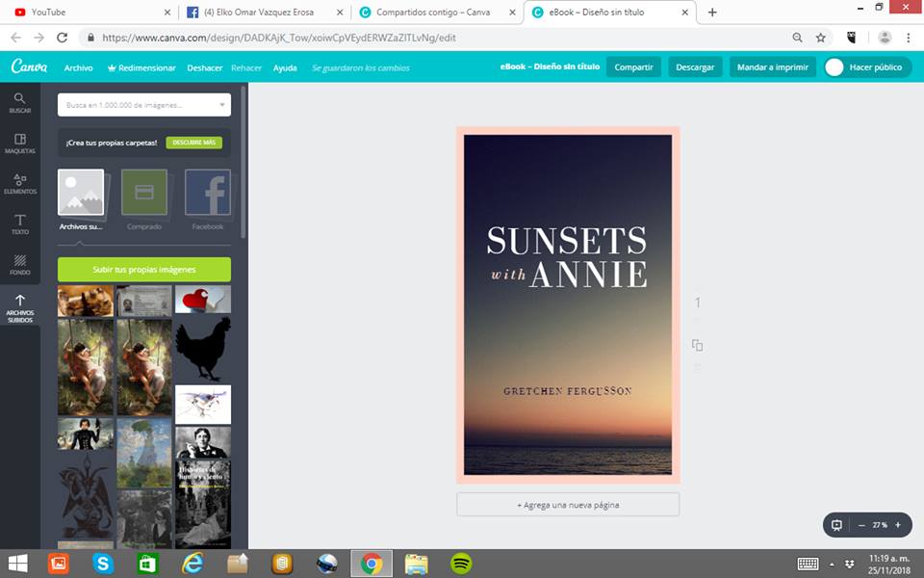
Task: Open the Elementos panel
Action: pyautogui.click(x=19, y=183)
